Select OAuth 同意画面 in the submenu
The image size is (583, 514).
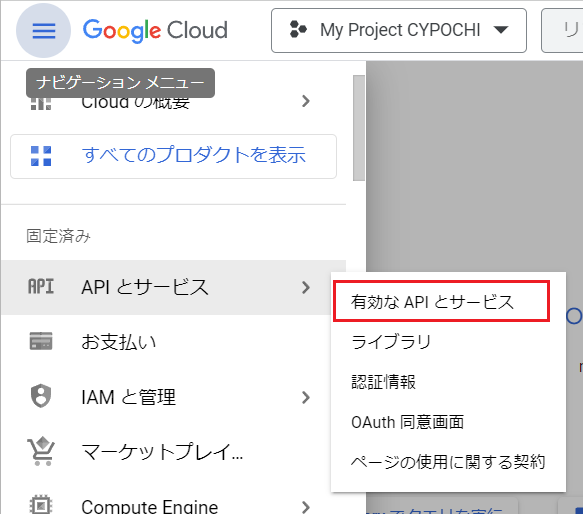448,422
